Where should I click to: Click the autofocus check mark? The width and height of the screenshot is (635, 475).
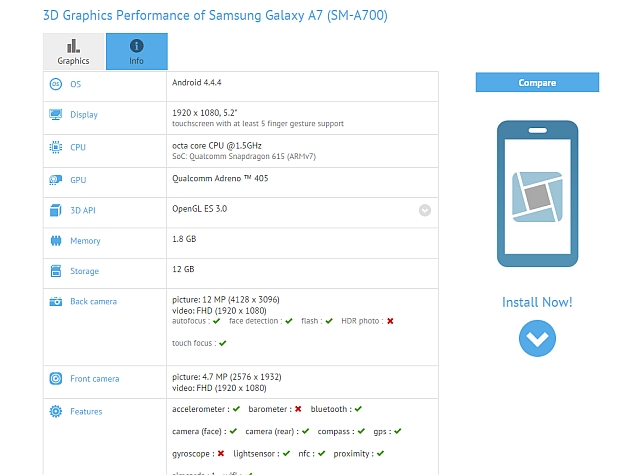coord(217,321)
